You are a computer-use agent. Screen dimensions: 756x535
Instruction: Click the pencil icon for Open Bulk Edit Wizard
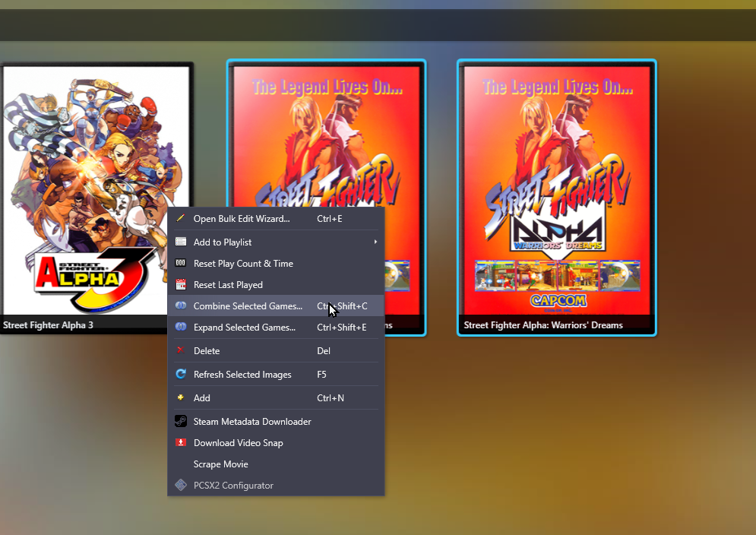(x=180, y=219)
